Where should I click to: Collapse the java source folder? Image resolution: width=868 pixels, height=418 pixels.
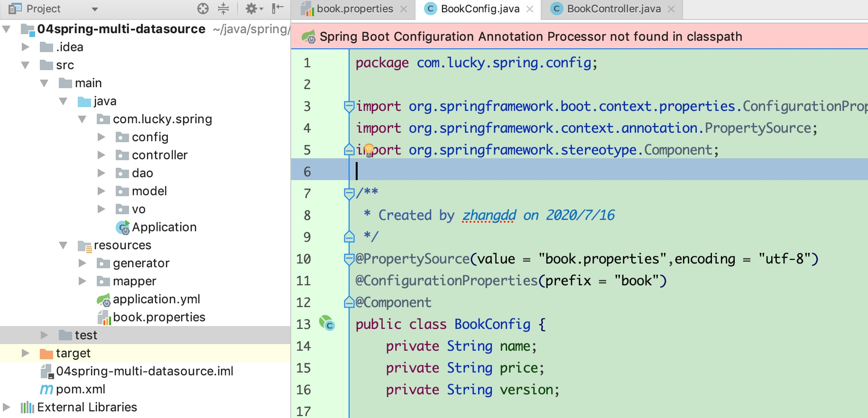(x=64, y=101)
